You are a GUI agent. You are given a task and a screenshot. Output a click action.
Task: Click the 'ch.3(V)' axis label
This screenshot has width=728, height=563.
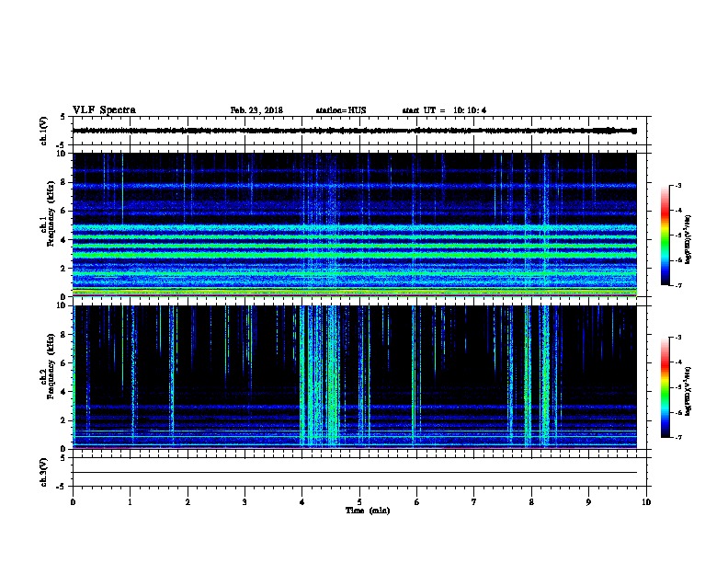click(44, 472)
